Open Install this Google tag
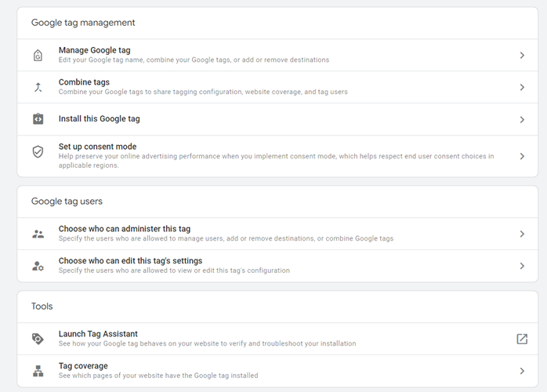547x392 pixels. (x=99, y=119)
